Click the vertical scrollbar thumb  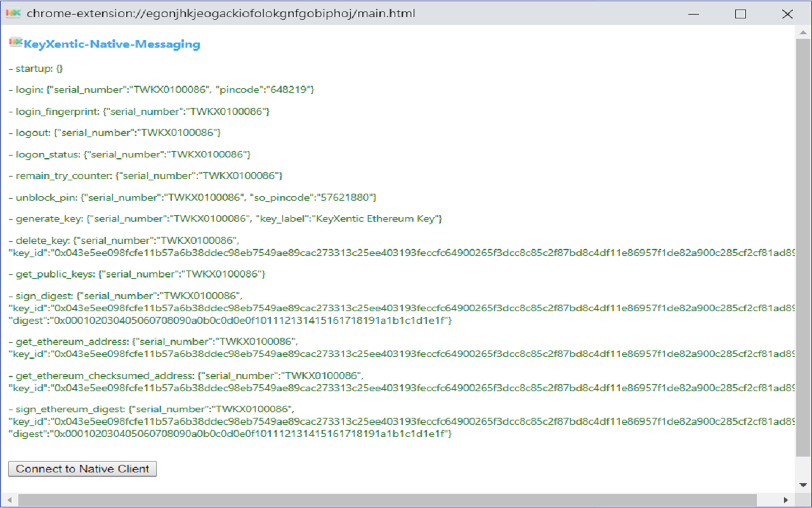point(803,248)
